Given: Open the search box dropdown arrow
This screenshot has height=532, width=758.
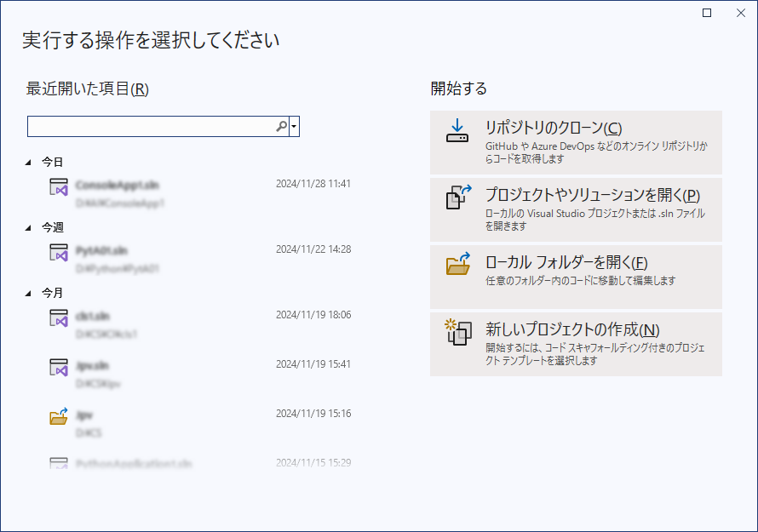Looking at the screenshot, I should 294,127.
